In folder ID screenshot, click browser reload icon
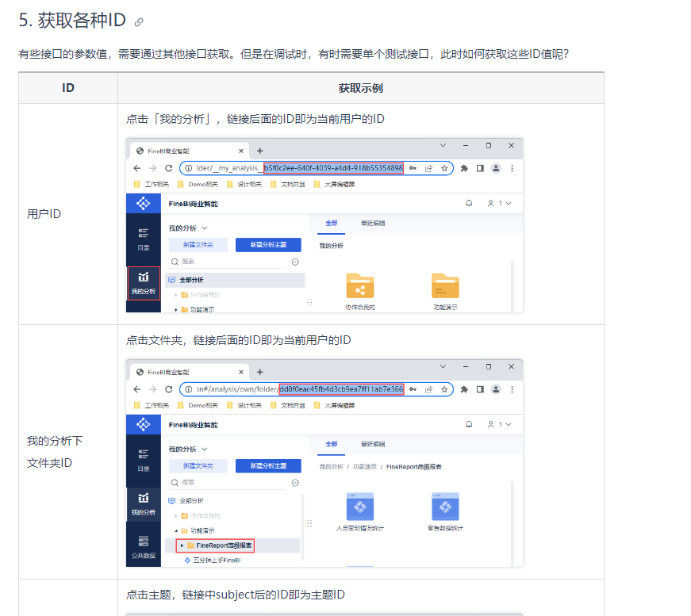This screenshot has width=691, height=616. [x=168, y=389]
